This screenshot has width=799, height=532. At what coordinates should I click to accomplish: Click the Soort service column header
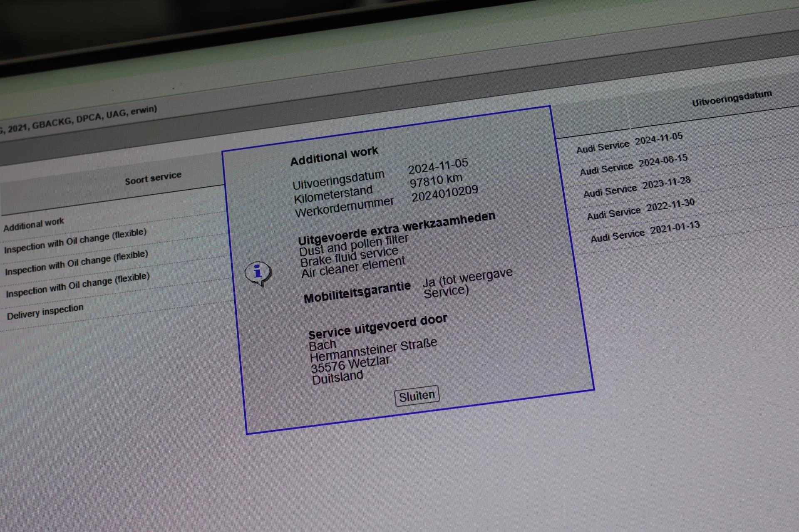click(153, 178)
